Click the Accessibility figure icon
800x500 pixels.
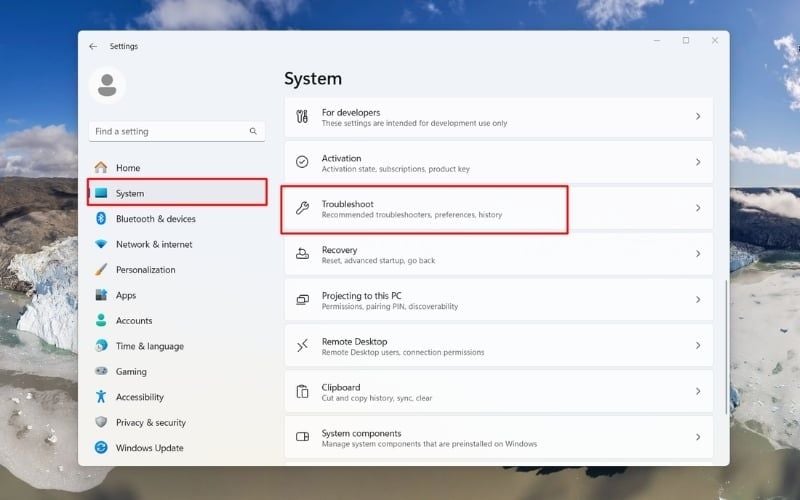(101, 396)
